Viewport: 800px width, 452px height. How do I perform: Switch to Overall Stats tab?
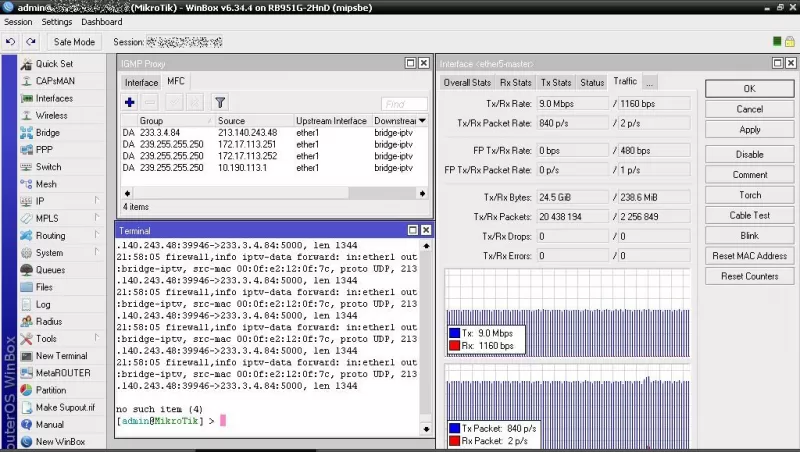click(467, 82)
